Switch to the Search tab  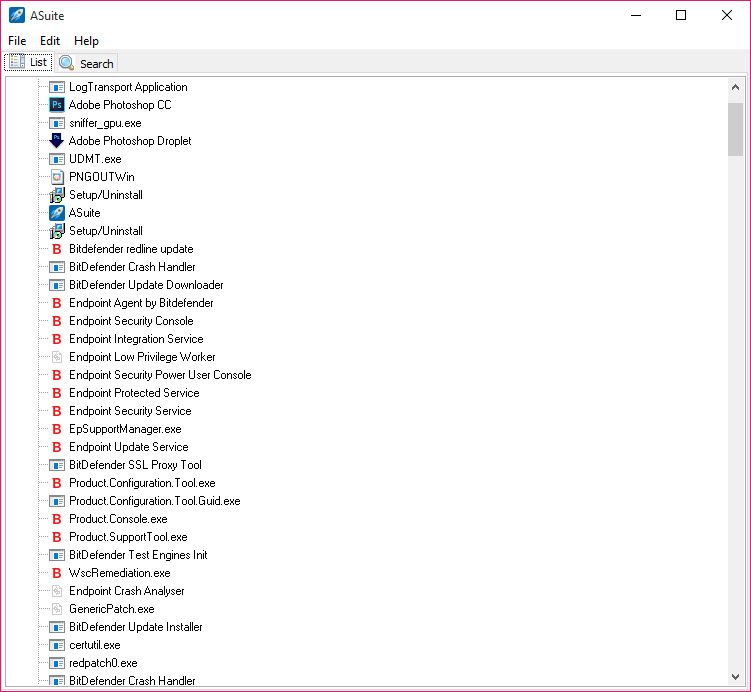click(86, 63)
